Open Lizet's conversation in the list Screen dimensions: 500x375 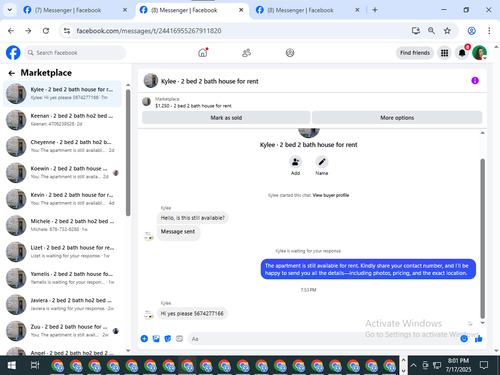[x=62, y=252]
